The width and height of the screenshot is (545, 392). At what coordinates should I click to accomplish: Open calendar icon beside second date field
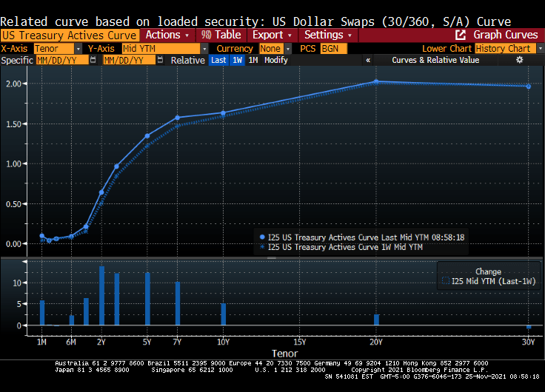(x=161, y=60)
